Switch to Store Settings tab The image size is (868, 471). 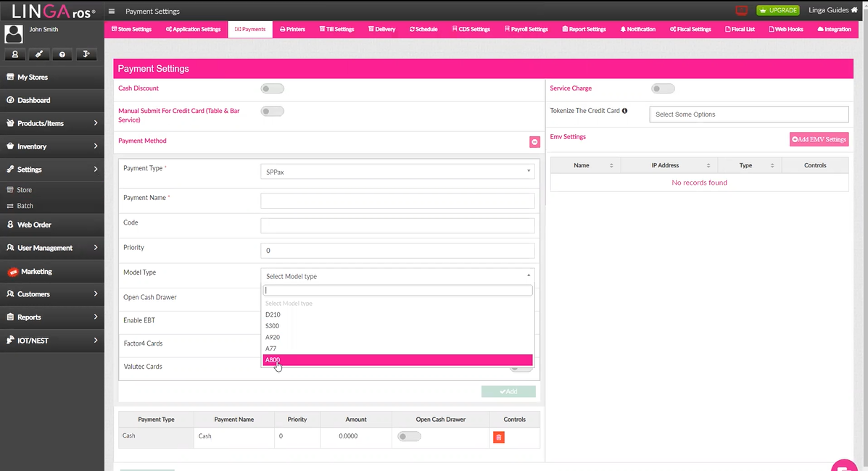click(x=131, y=29)
